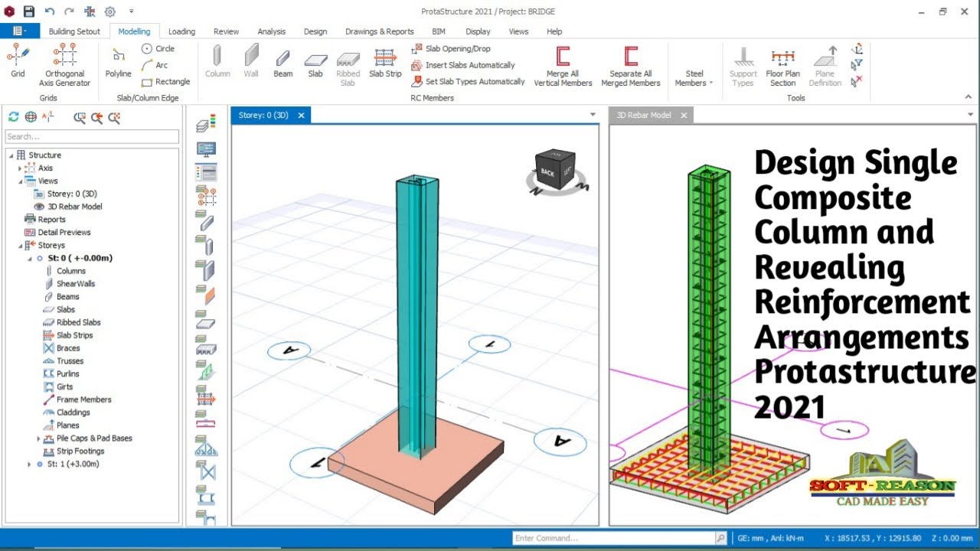The height and width of the screenshot is (551, 980).
Task: Switch to the Design tab
Action: [x=315, y=31]
